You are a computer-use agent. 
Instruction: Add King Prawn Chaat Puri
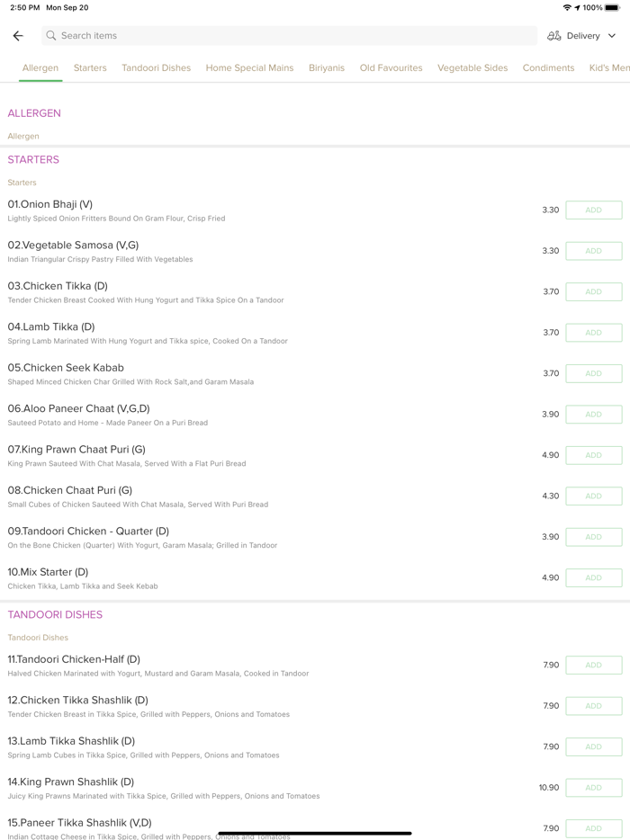593,455
